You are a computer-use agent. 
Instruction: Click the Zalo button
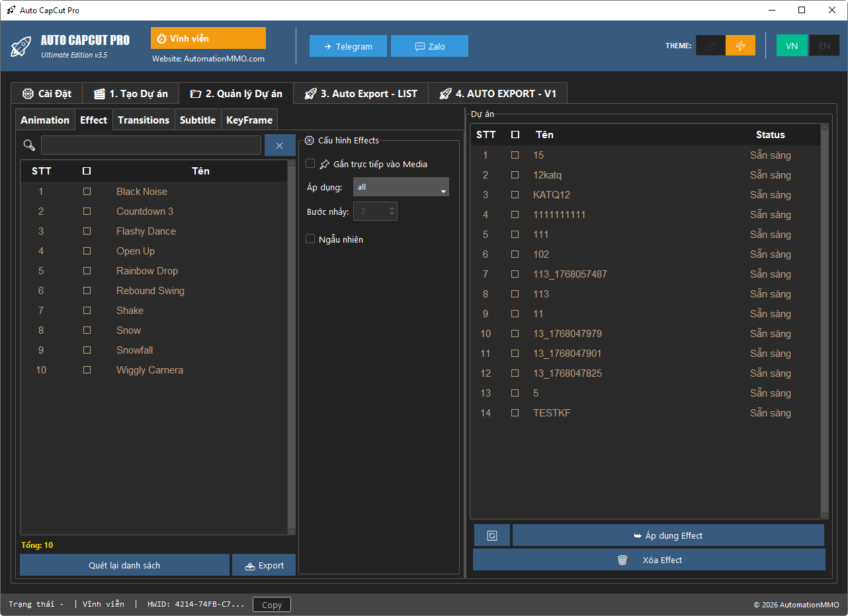(429, 46)
